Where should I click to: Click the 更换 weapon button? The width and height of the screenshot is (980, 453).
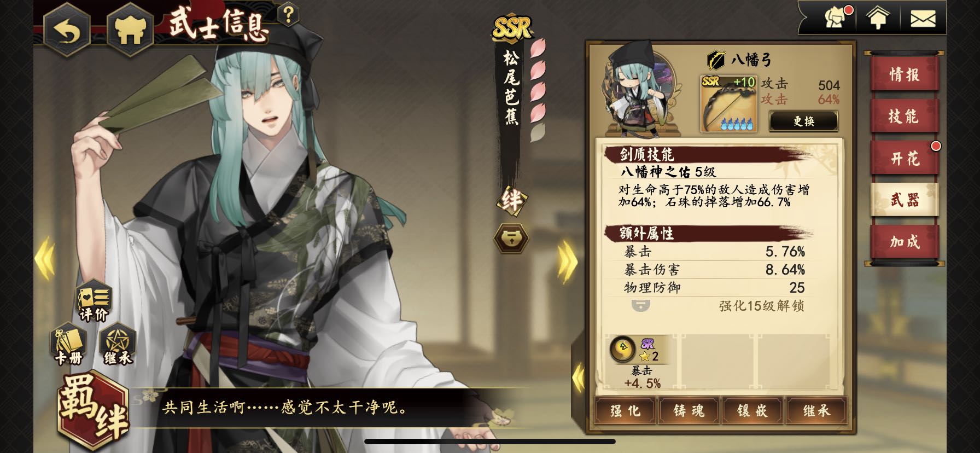point(803,121)
